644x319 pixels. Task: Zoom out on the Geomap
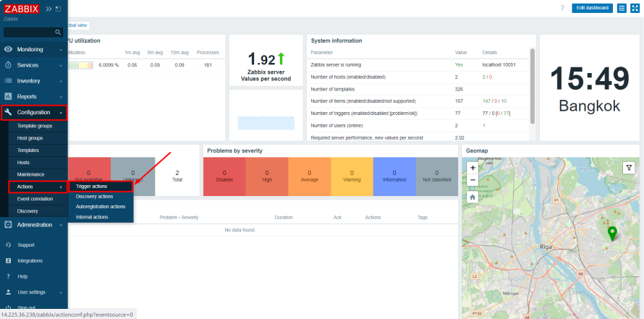point(473,179)
